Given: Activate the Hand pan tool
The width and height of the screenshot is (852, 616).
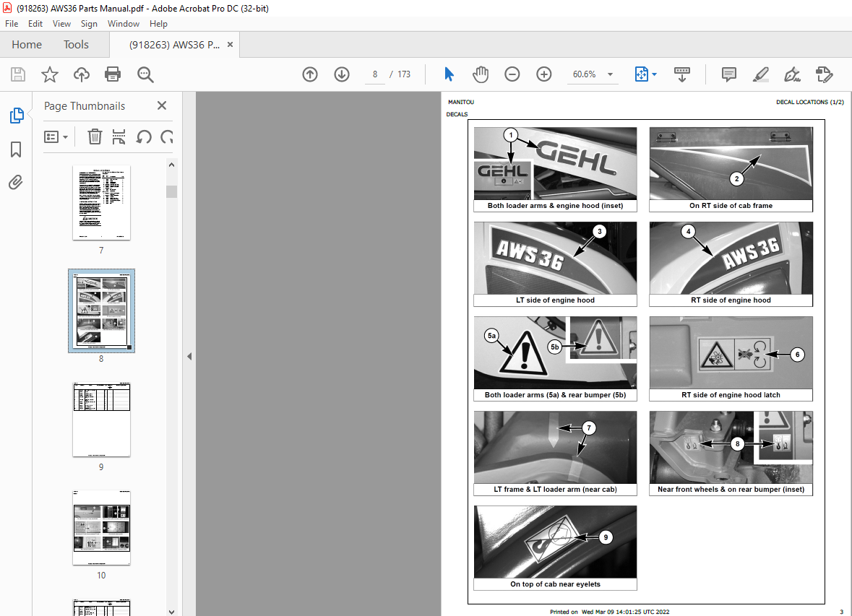Looking at the screenshot, I should (481, 74).
